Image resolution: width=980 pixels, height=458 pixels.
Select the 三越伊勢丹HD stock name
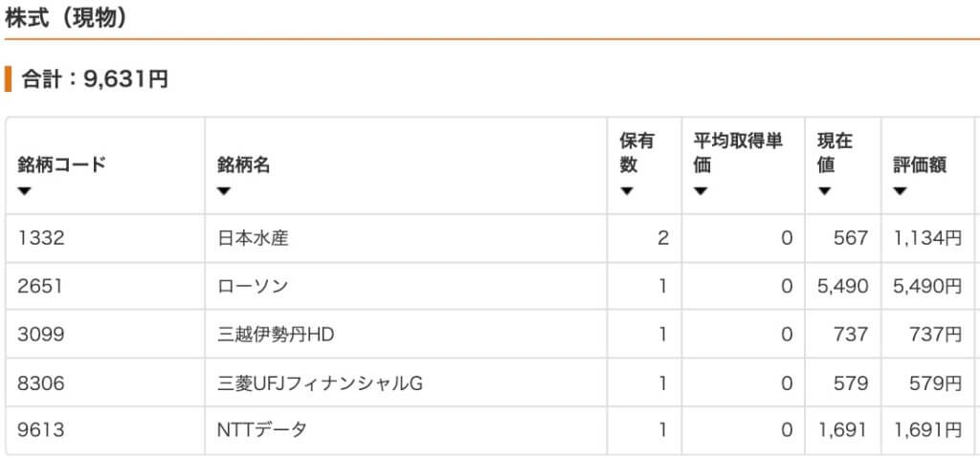[276, 335]
